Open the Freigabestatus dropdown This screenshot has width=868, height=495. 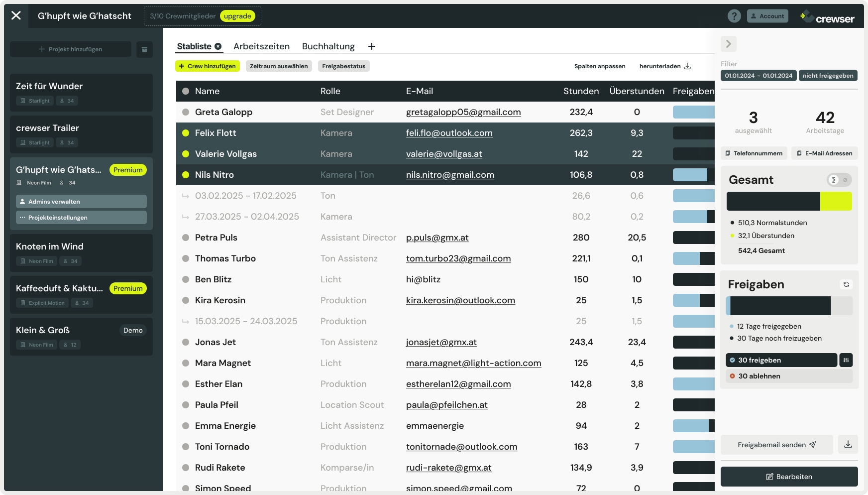pyautogui.click(x=343, y=66)
